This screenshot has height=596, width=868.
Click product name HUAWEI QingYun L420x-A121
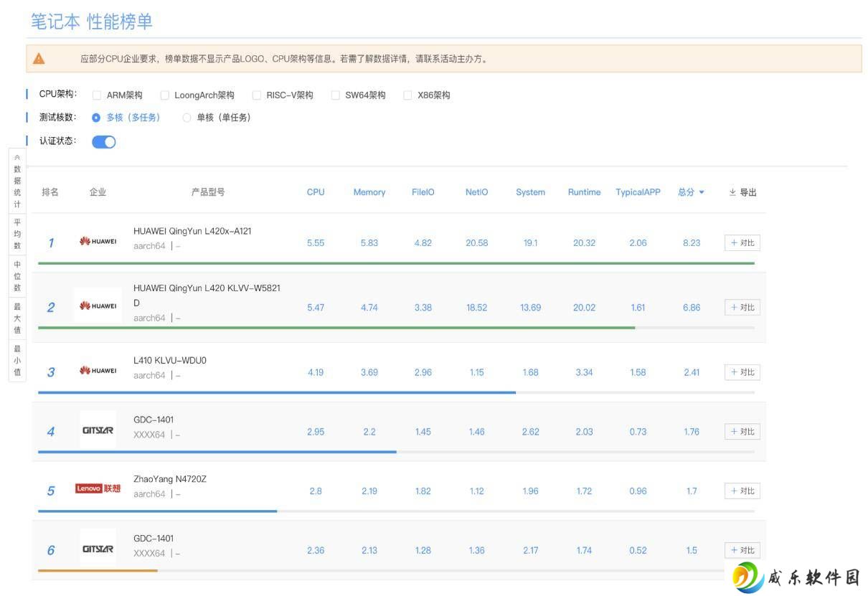(x=192, y=231)
